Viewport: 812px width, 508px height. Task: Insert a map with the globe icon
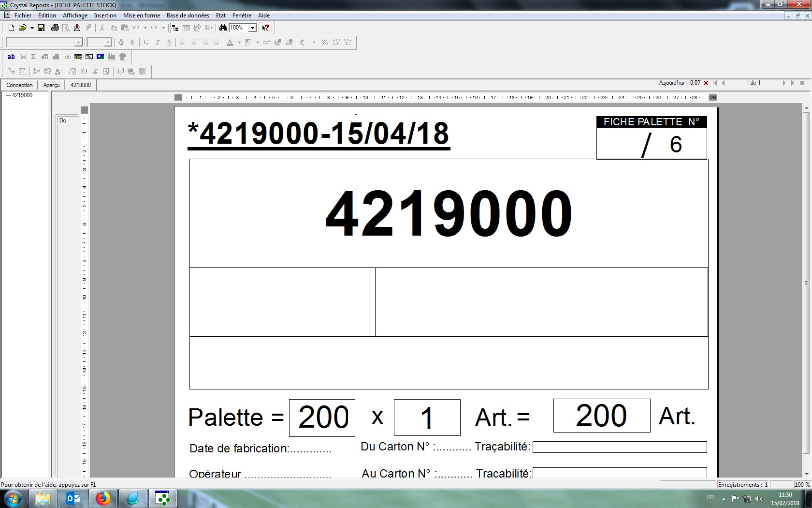123,57
